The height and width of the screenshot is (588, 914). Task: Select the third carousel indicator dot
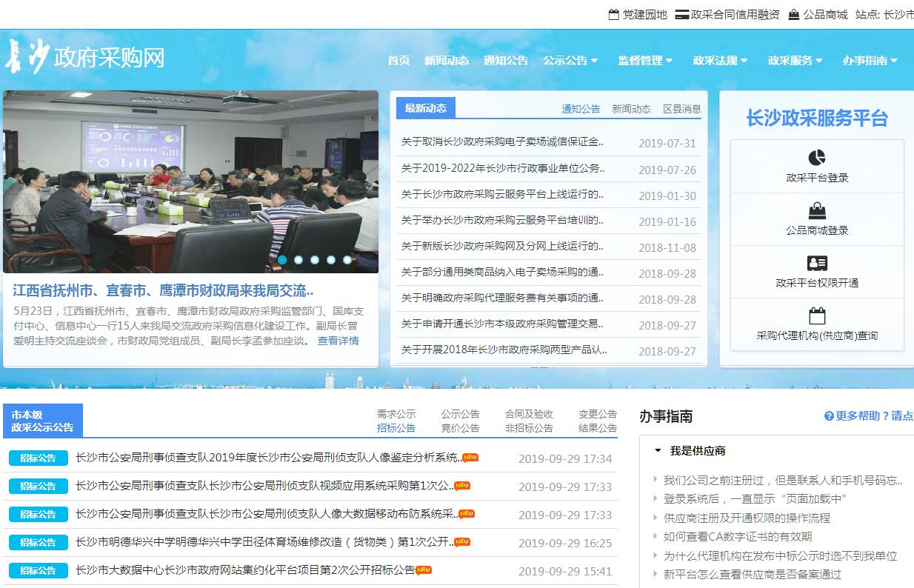(x=315, y=260)
